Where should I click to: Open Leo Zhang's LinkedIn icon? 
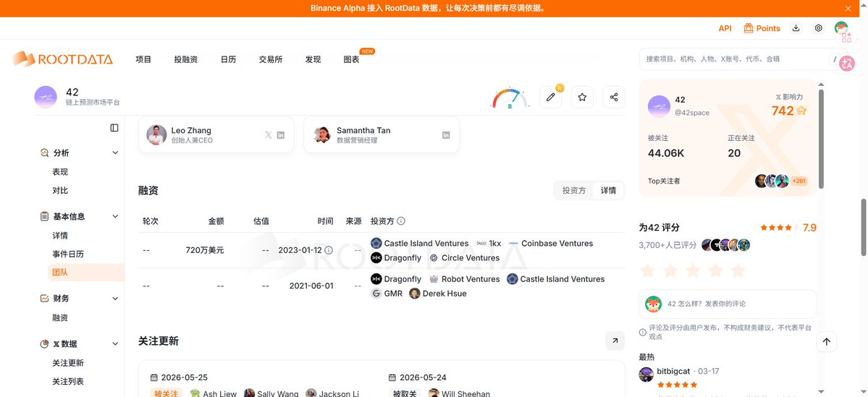281,135
